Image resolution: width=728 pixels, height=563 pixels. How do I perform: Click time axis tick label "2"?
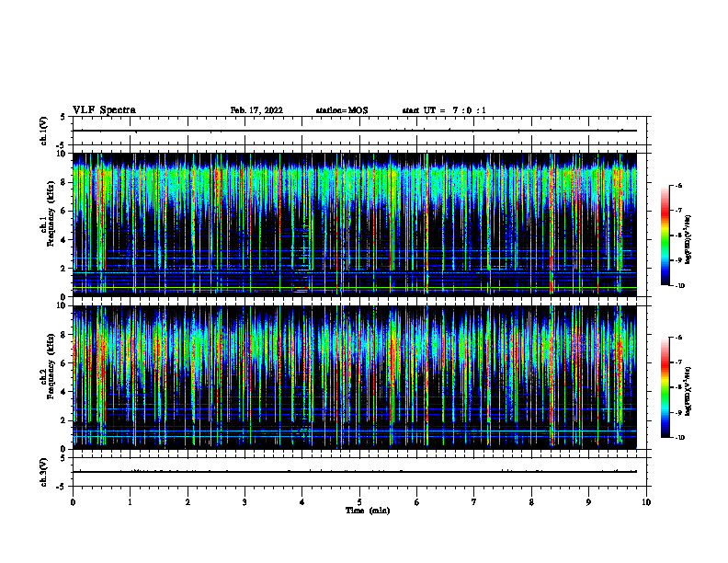click(188, 502)
